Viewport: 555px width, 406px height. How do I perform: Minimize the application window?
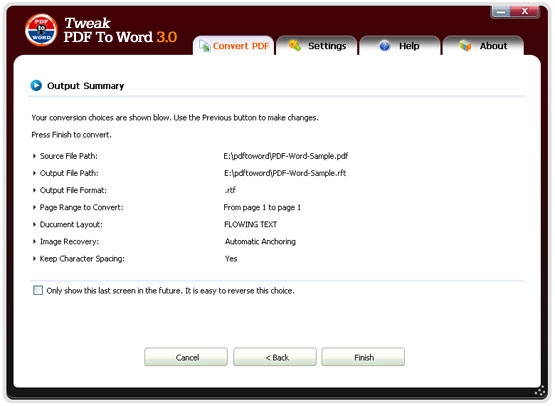[x=501, y=12]
